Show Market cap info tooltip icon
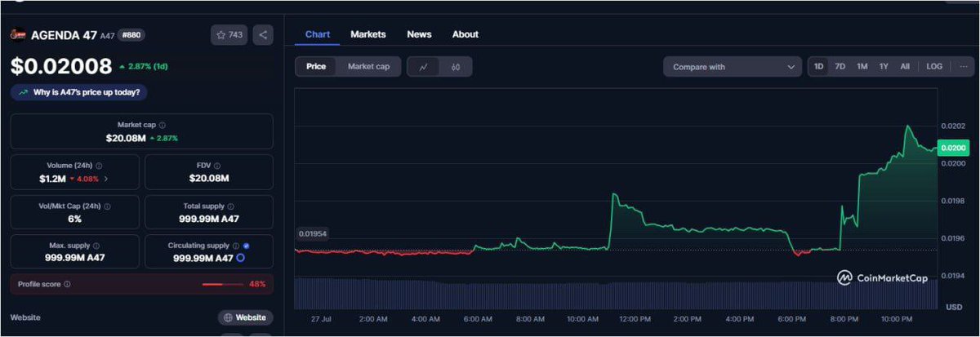Screen dimensions: 980x337 [162, 125]
